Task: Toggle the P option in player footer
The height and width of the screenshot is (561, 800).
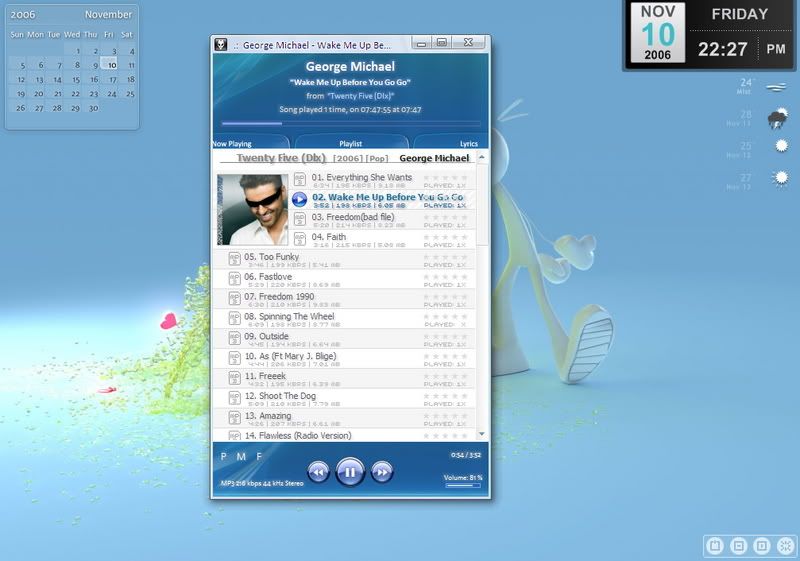Action: (223, 456)
